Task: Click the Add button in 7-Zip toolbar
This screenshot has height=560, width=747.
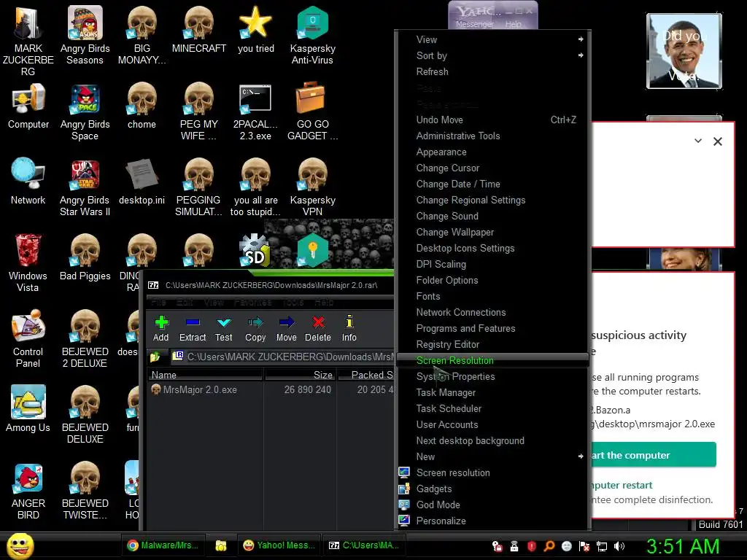Action: pyautogui.click(x=161, y=329)
